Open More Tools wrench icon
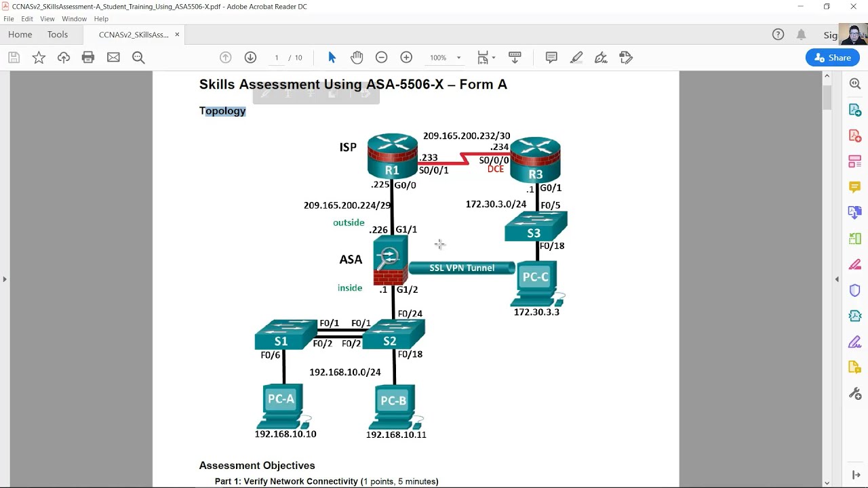 [x=855, y=394]
